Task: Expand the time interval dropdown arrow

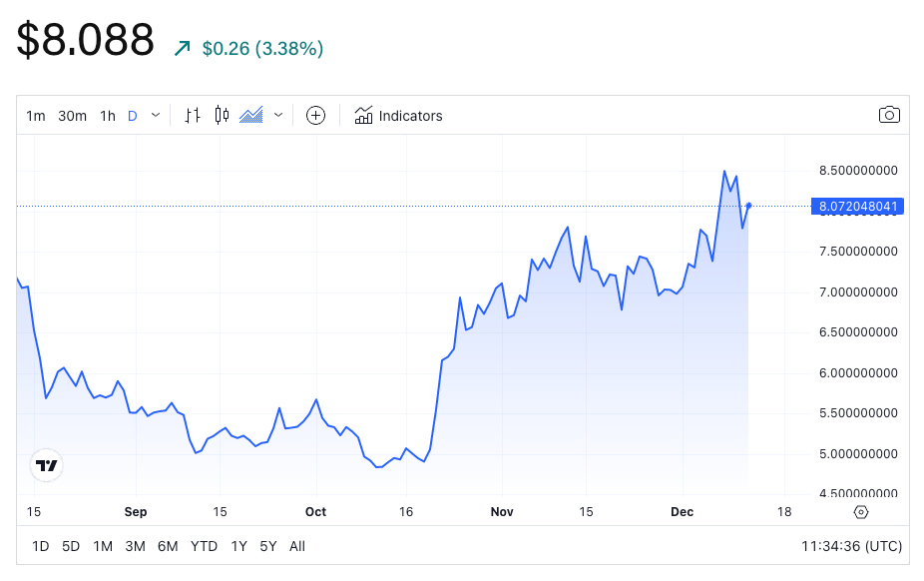Action: pos(156,116)
